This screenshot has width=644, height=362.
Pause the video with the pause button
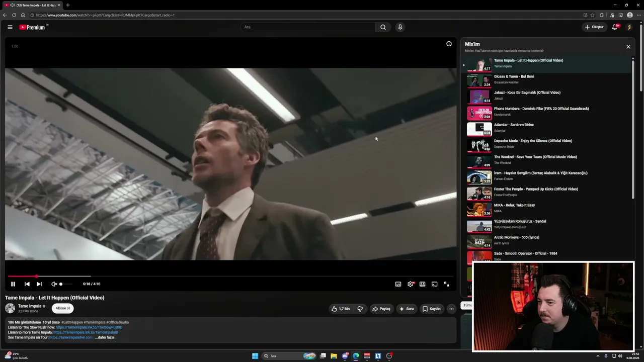coord(13,284)
